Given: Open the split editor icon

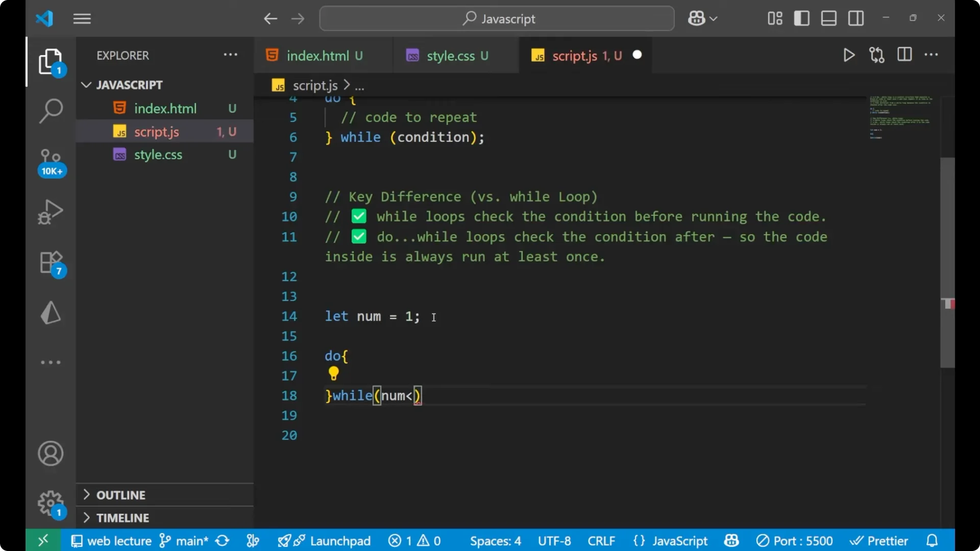Looking at the screenshot, I should pos(904,55).
